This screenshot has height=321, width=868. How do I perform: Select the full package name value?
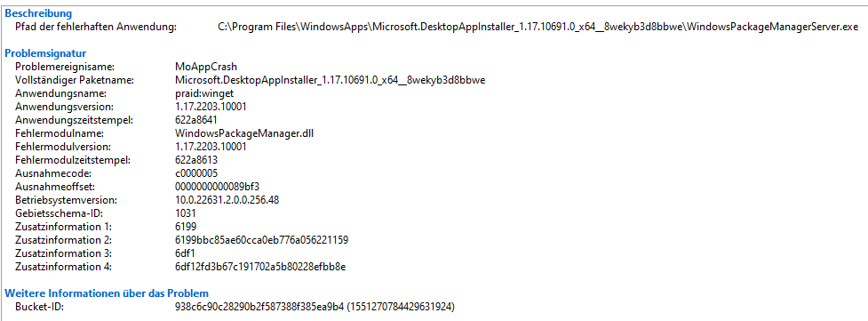coord(330,80)
